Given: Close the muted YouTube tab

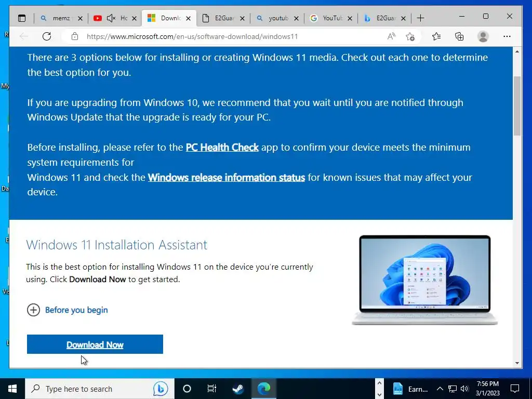Looking at the screenshot, I should [x=135, y=18].
